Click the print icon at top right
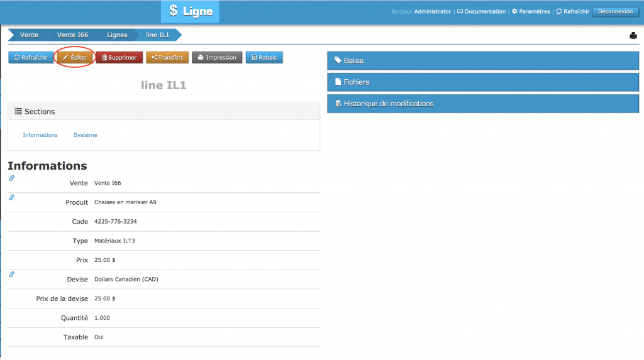Screen dimensions: 644x360 point(633,36)
